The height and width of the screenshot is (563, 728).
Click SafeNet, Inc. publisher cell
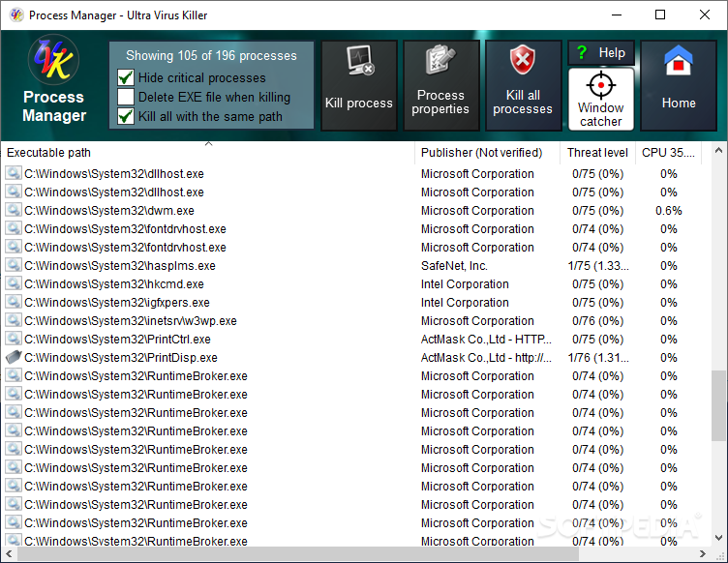click(x=454, y=266)
